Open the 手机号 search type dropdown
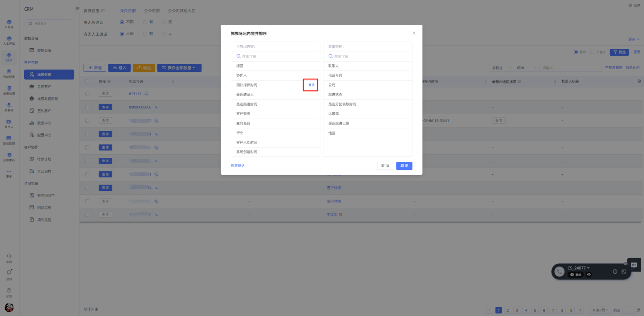The height and width of the screenshot is (316, 644). click(501, 68)
